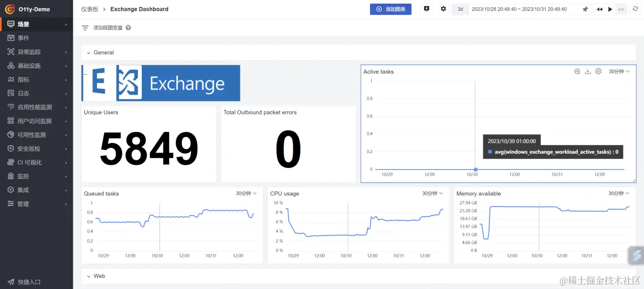This screenshot has width=644, height=289.
Task: Click the Memory available panel title
Action: click(x=478, y=194)
